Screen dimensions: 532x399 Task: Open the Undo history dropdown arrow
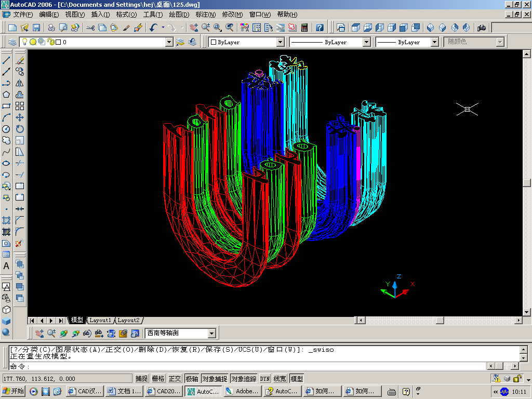point(163,28)
